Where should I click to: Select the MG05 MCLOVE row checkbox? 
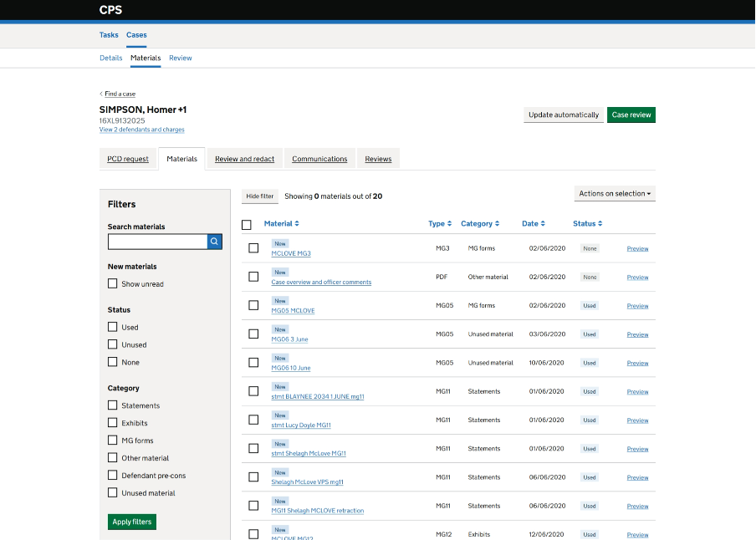253,305
